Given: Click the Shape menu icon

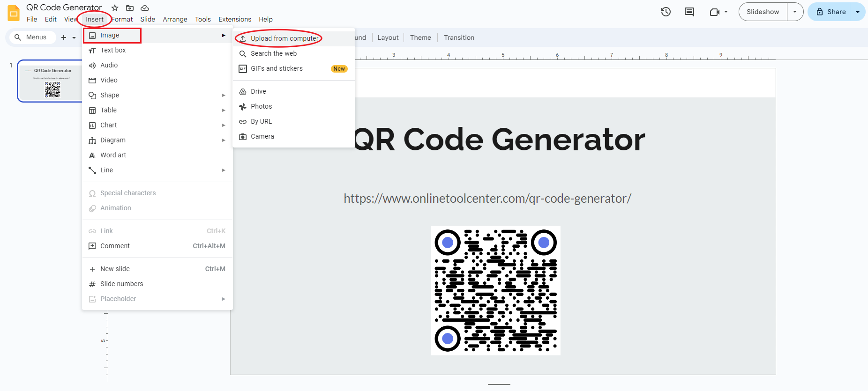Looking at the screenshot, I should tap(92, 96).
